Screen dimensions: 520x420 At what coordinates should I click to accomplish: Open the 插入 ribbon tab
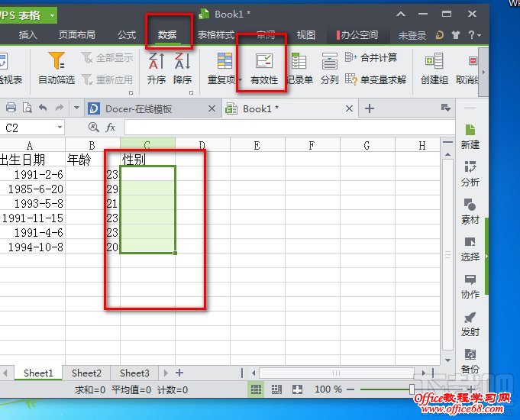[27, 35]
